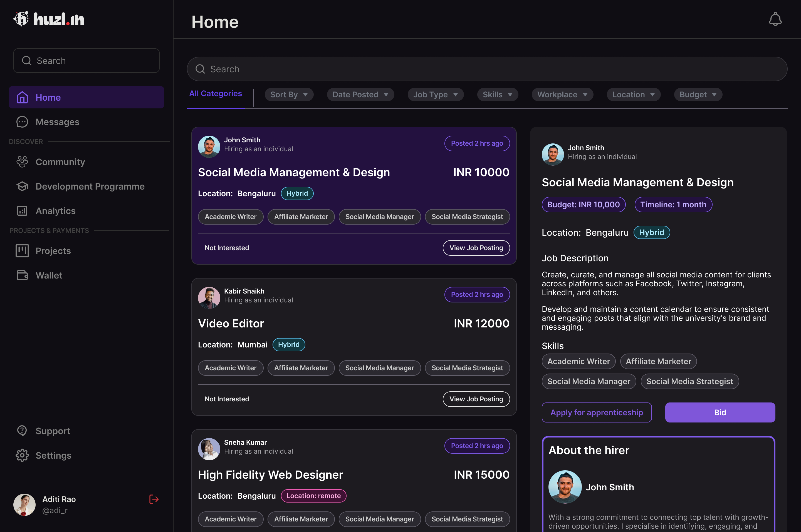Click the Bid button
This screenshot has width=801, height=532.
point(720,412)
